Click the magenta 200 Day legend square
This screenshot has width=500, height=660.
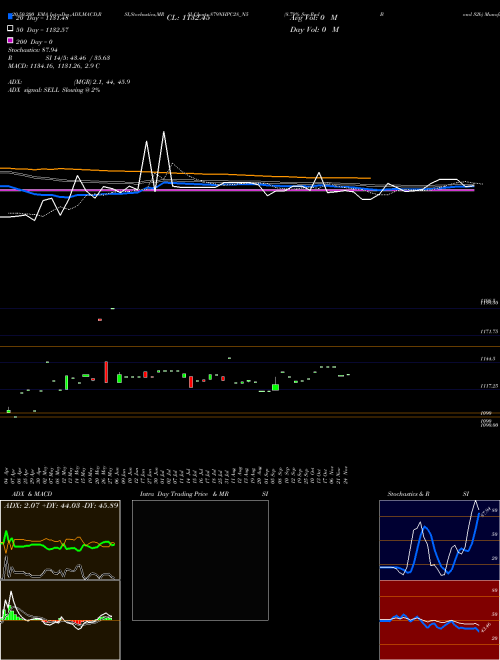click(10, 40)
